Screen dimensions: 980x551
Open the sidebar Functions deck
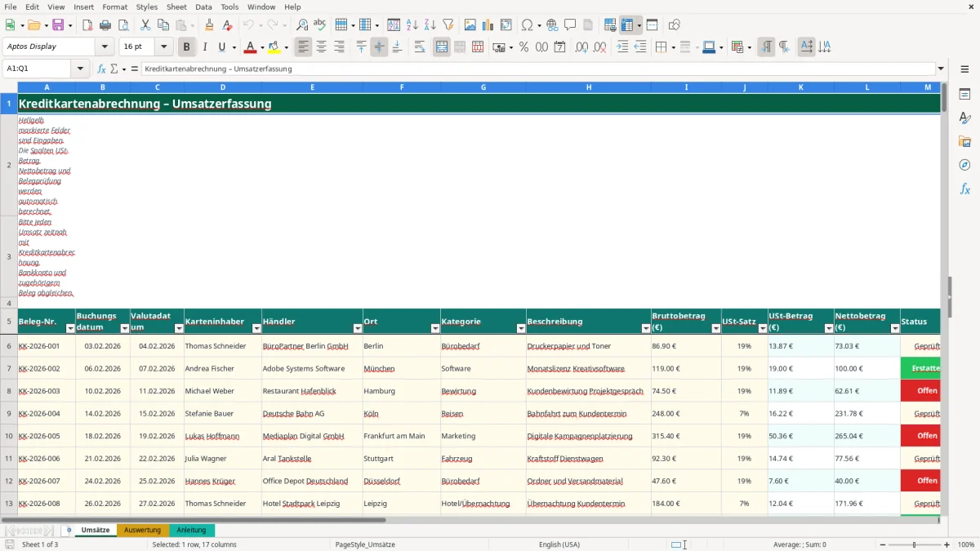click(x=964, y=189)
